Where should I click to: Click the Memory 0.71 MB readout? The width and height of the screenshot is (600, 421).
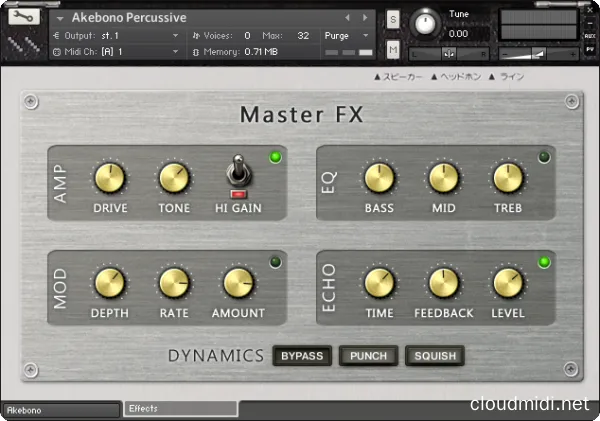coord(261,52)
